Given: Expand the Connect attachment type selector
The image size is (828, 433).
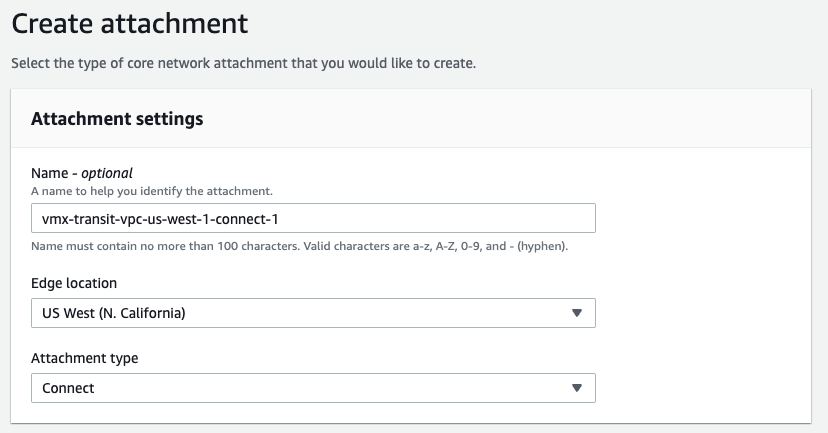Looking at the screenshot, I should pyautogui.click(x=313, y=388).
